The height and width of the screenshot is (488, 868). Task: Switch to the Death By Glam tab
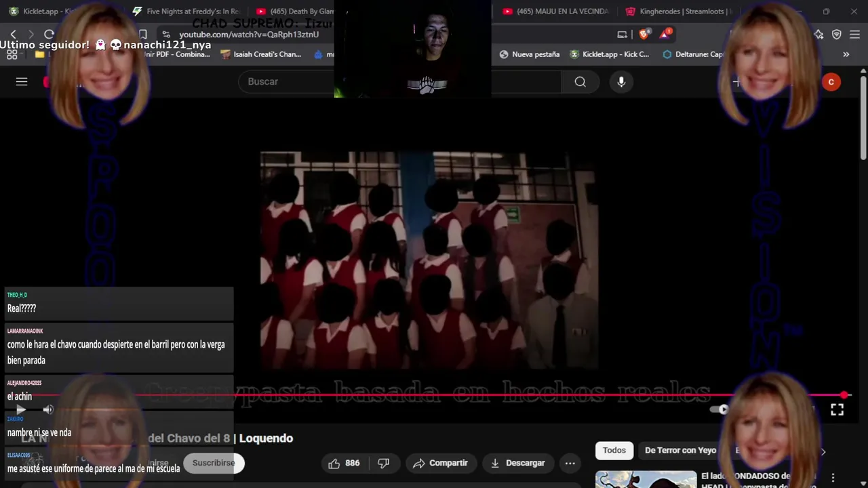click(296, 12)
